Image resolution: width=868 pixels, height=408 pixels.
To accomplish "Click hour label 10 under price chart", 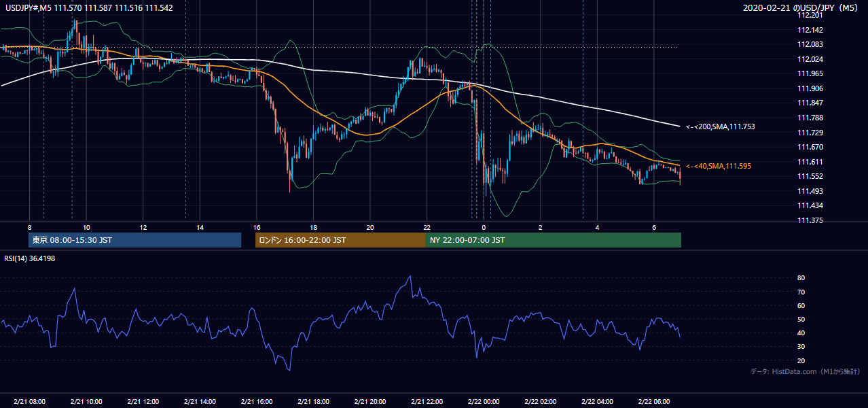I will pos(86,226).
